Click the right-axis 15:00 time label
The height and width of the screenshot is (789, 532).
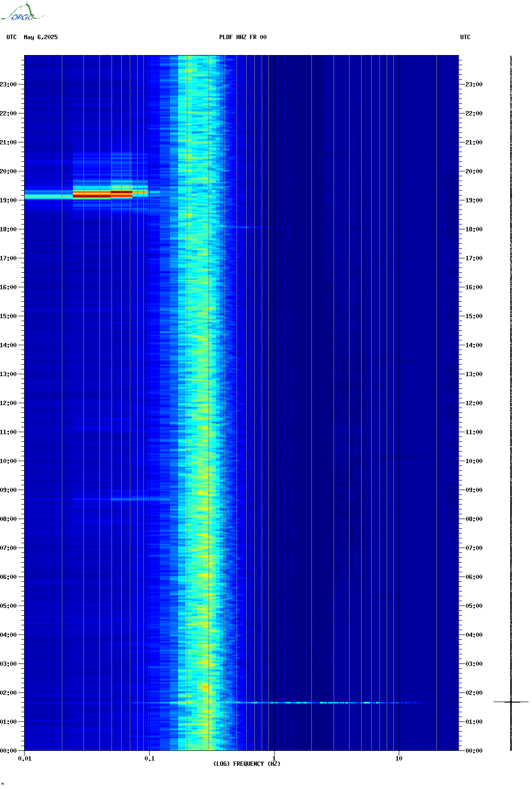click(474, 316)
